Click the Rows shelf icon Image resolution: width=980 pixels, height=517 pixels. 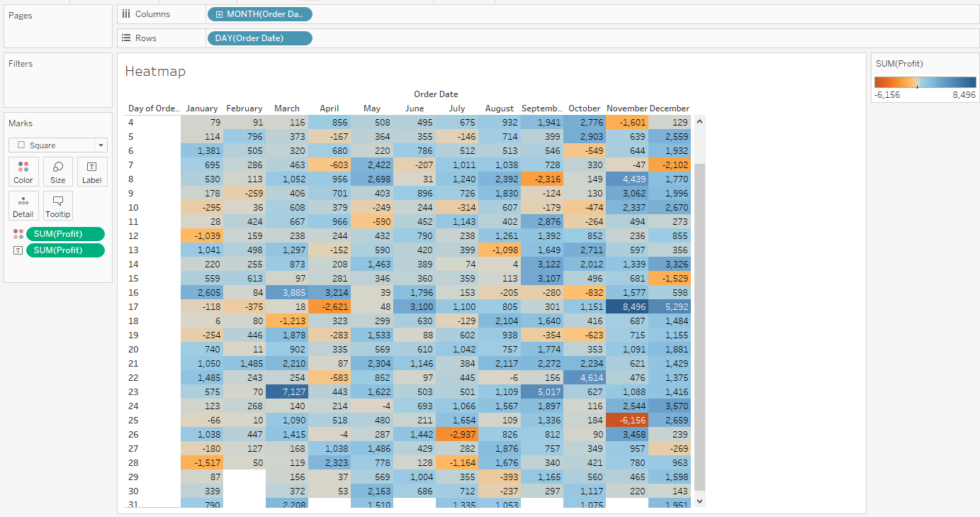(126, 38)
